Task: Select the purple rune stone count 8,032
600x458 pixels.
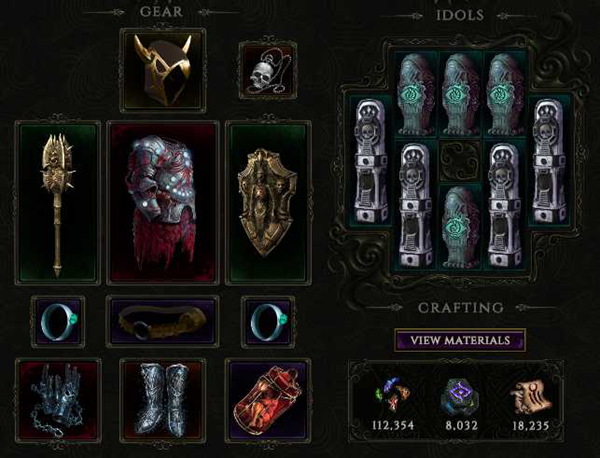Action: pos(461,425)
